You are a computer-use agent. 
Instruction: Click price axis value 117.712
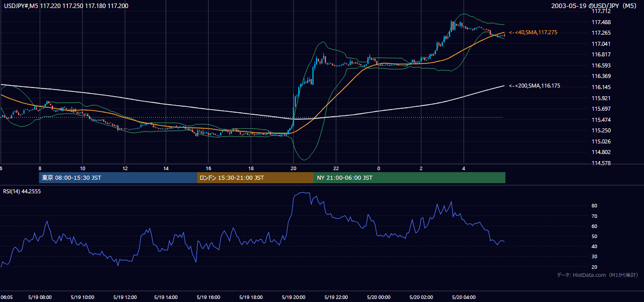(x=601, y=11)
